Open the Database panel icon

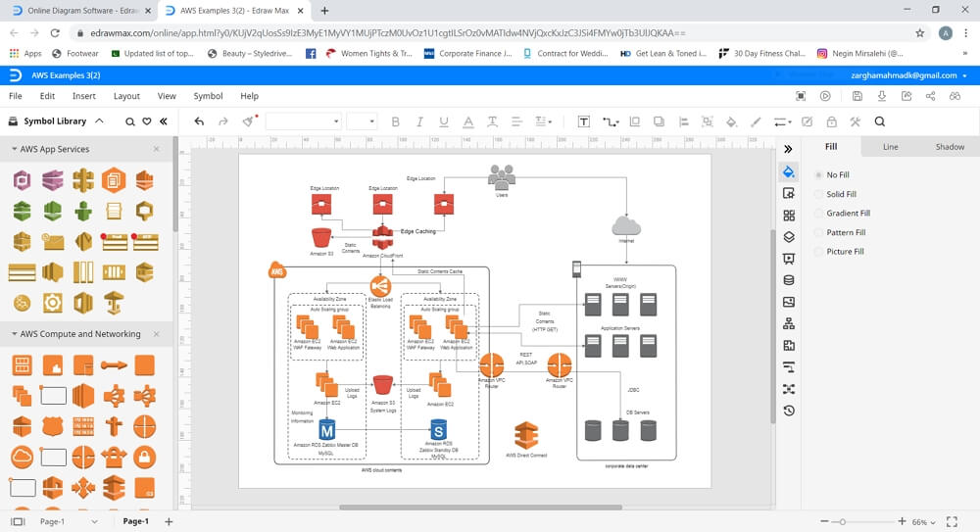coord(789,280)
